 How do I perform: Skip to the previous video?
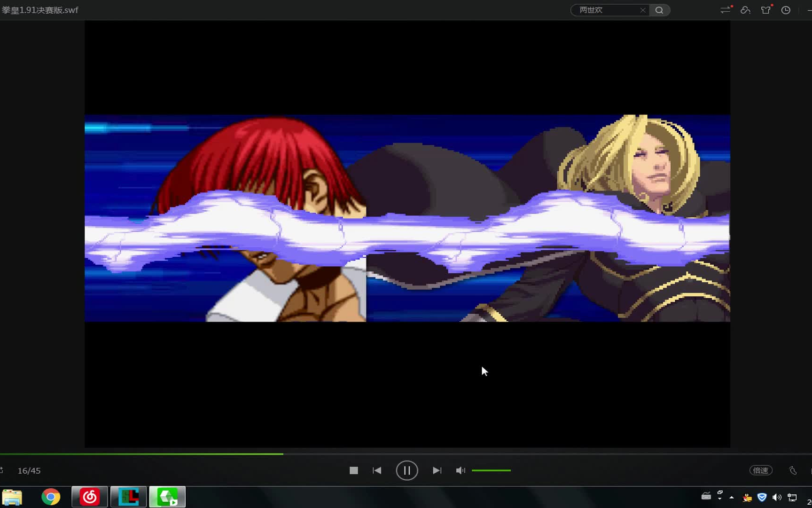377,470
